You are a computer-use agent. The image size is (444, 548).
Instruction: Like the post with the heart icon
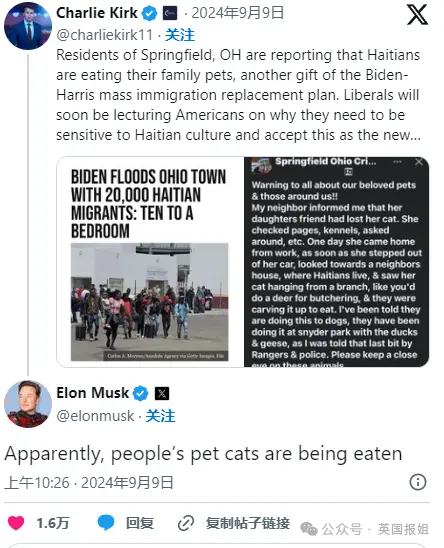point(16,523)
